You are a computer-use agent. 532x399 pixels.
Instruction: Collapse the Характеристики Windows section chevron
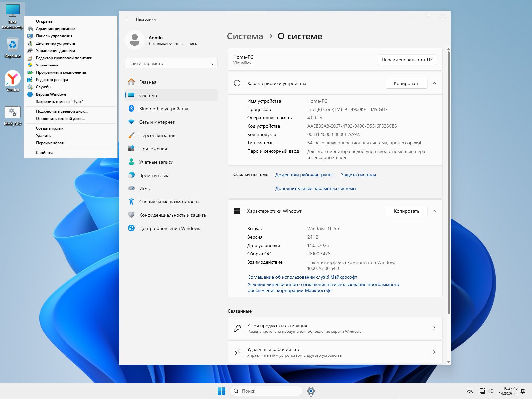[x=434, y=211]
